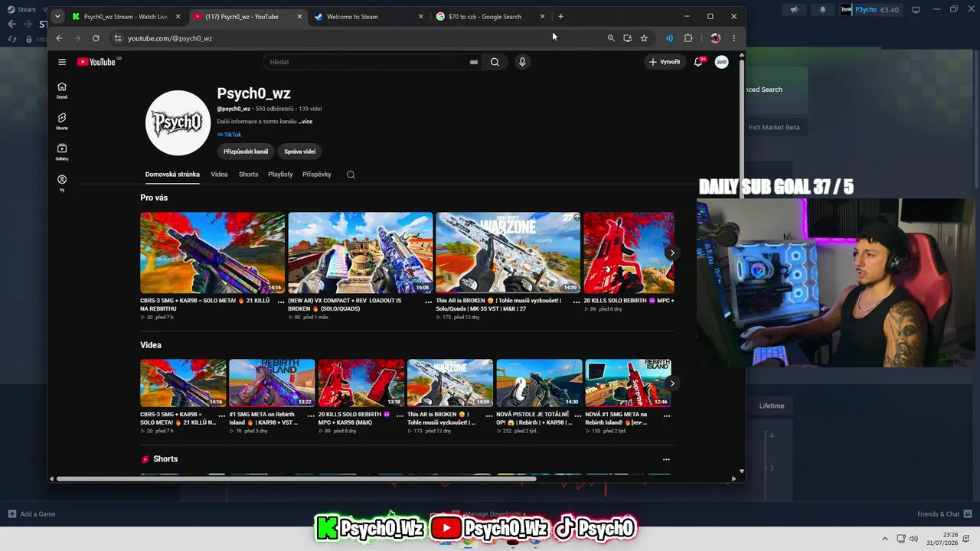The image size is (980, 551).
Task: Reload the page in Chrome
Action: click(x=96, y=38)
